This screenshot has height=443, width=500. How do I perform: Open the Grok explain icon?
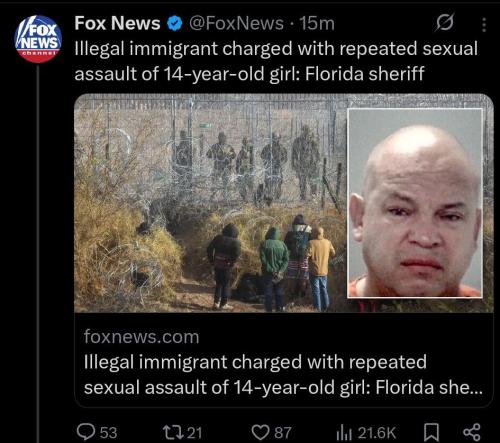click(445, 23)
